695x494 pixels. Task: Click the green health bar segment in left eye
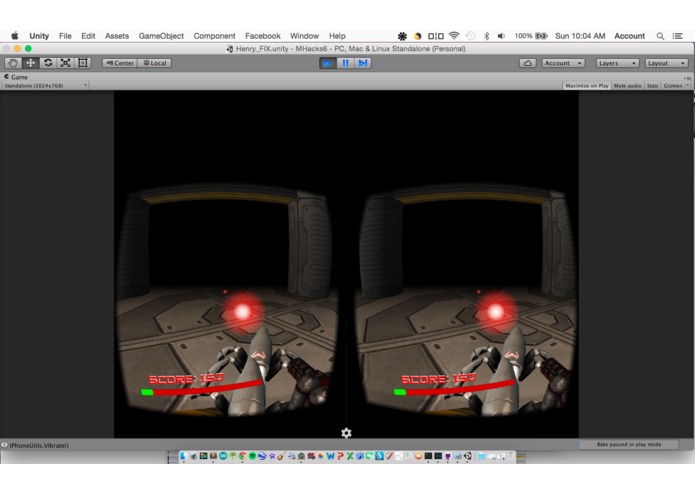[x=147, y=392]
